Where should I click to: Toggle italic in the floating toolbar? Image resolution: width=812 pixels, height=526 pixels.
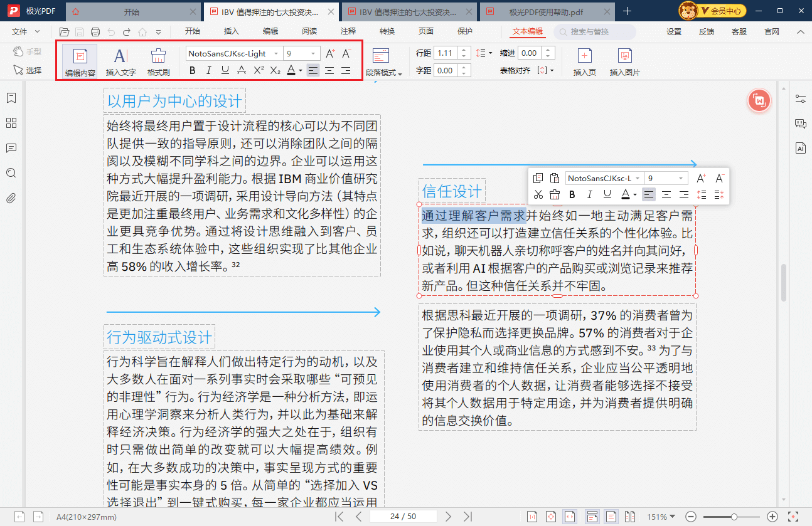pyautogui.click(x=589, y=194)
